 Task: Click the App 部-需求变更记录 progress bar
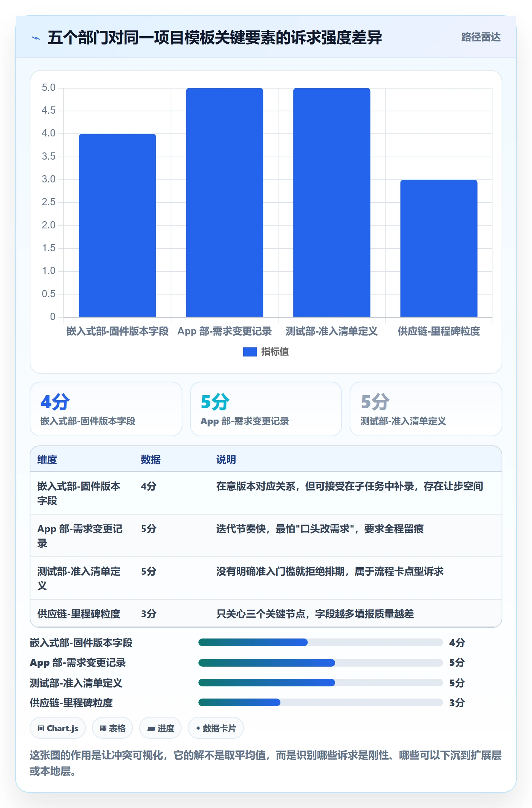[x=320, y=663]
